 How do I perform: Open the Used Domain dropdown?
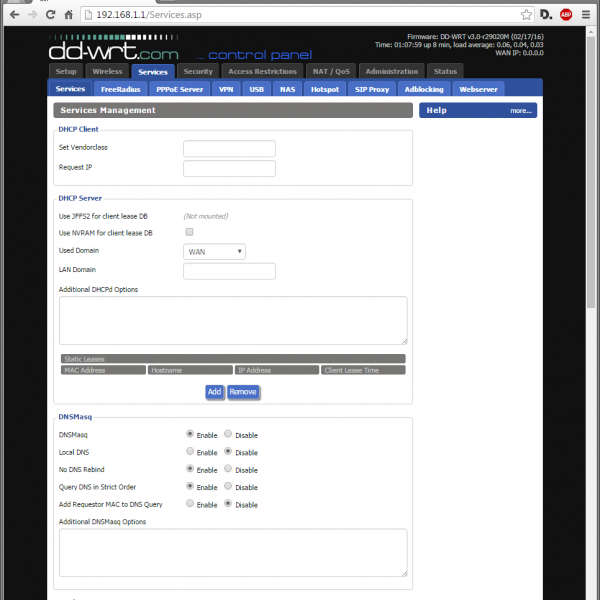pyautogui.click(x=214, y=252)
